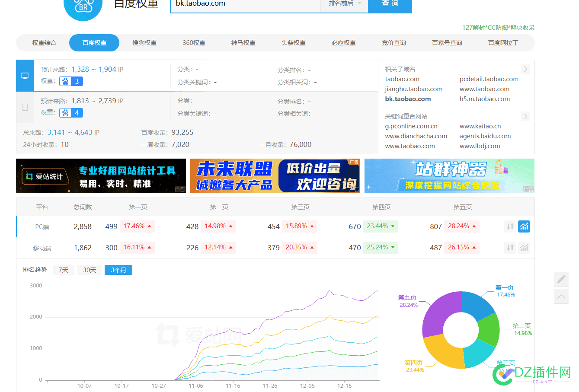Open subdomain link pcdetail.taobao.com
The image size is (579, 392).
click(489, 79)
